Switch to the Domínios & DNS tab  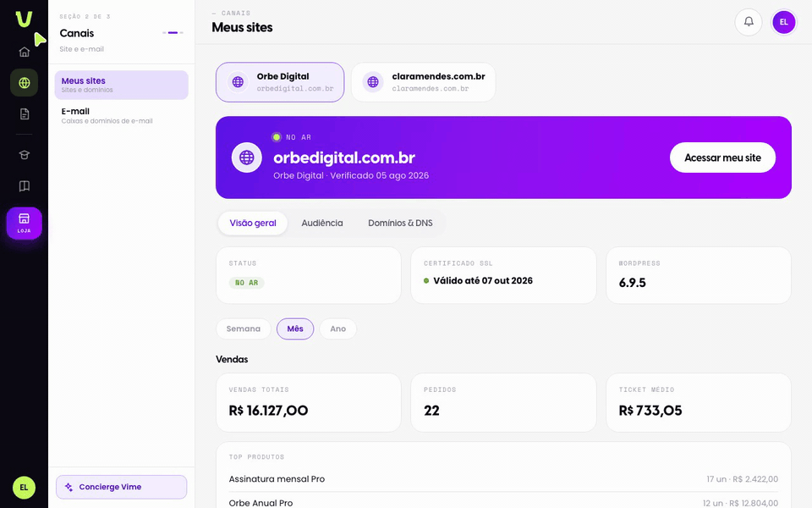400,223
